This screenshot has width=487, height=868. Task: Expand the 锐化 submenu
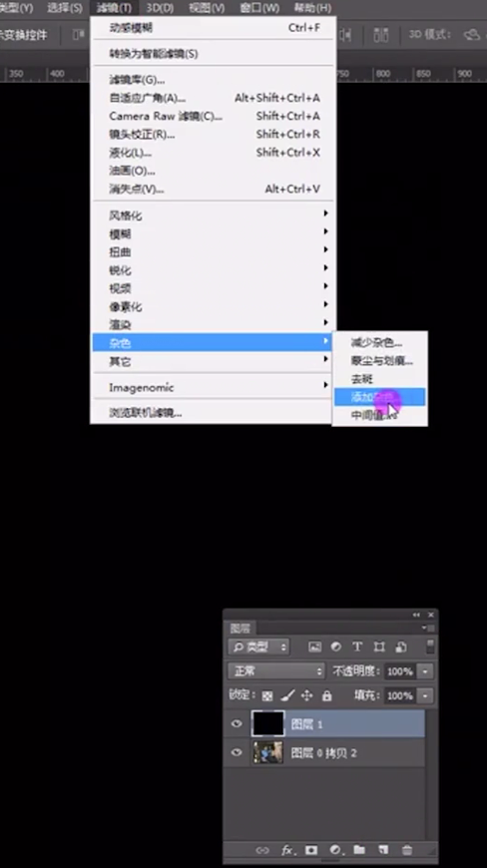[214, 270]
